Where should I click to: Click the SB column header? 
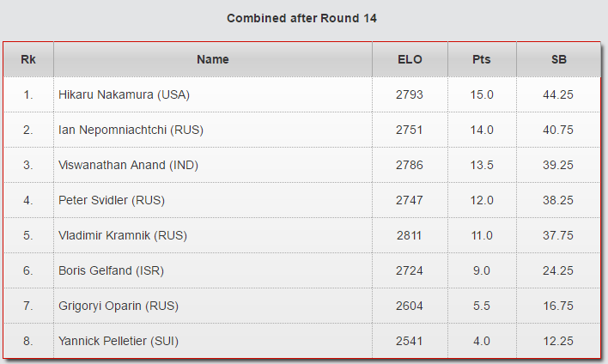558,60
